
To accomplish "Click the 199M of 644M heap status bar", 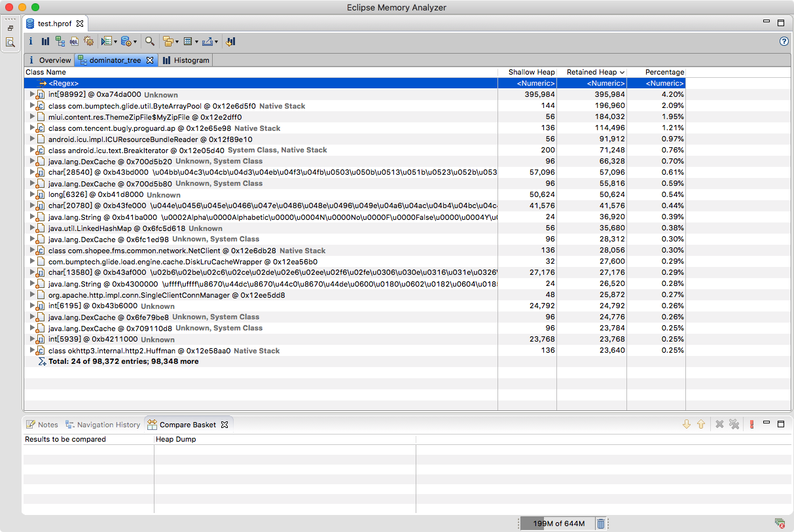I will [x=557, y=523].
